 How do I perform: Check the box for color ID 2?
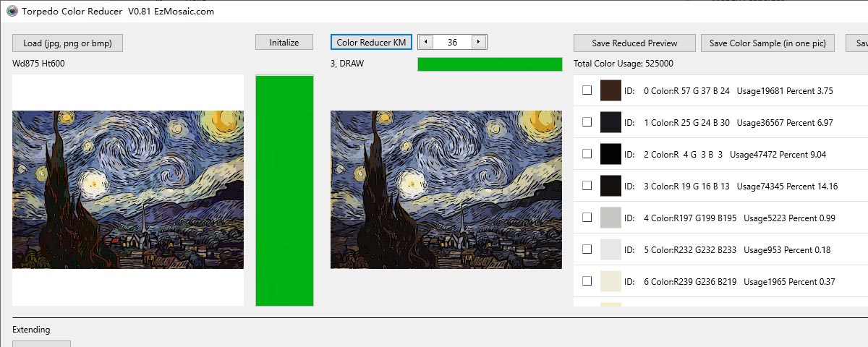coord(587,154)
